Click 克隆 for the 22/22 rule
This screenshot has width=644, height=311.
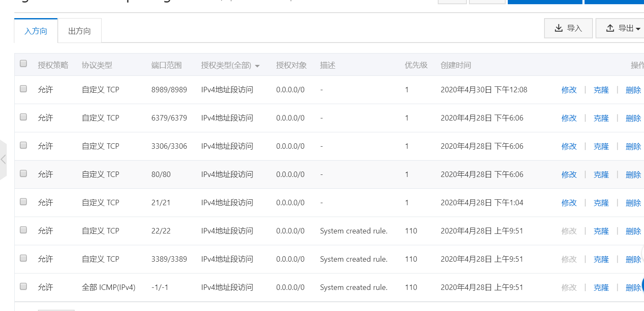point(601,231)
